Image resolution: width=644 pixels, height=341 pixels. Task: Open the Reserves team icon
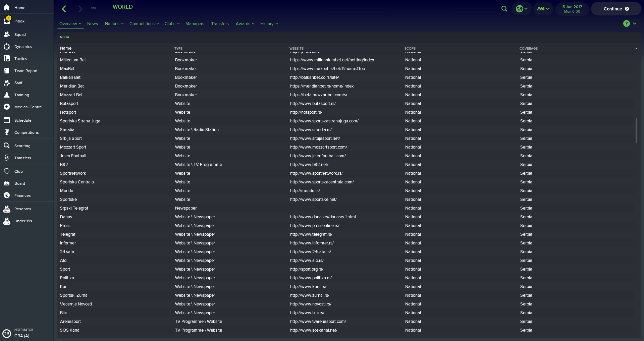pos(7,209)
